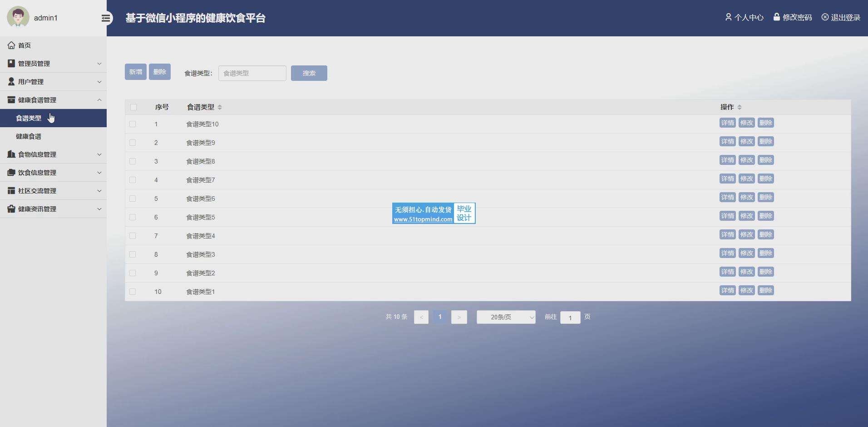Sort by 食谱类型 column sort arrows
The image size is (868, 427).
click(x=220, y=107)
